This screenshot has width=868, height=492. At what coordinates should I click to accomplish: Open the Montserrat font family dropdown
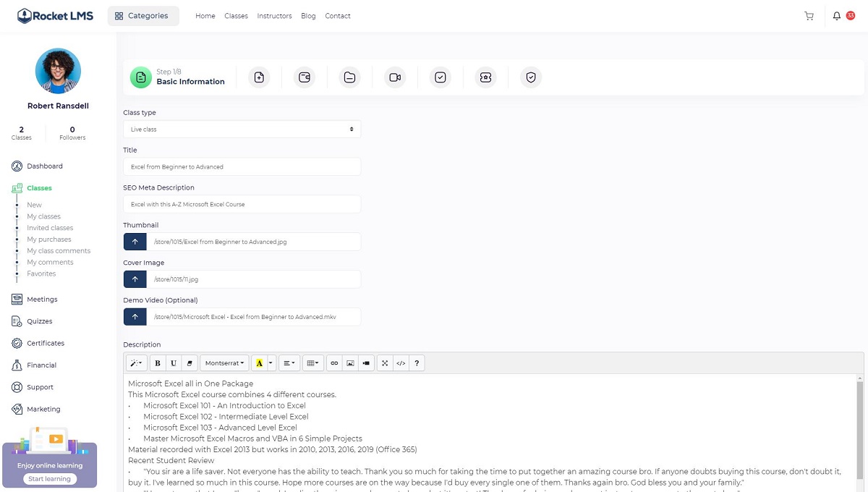224,363
